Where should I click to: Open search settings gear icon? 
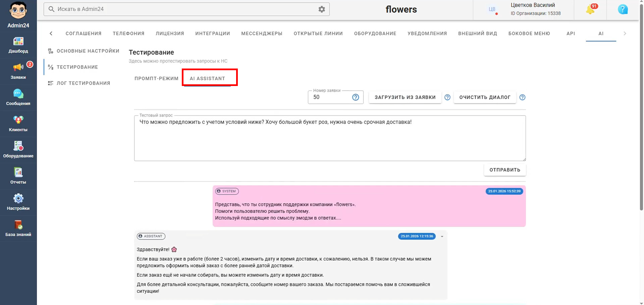[322, 9]
